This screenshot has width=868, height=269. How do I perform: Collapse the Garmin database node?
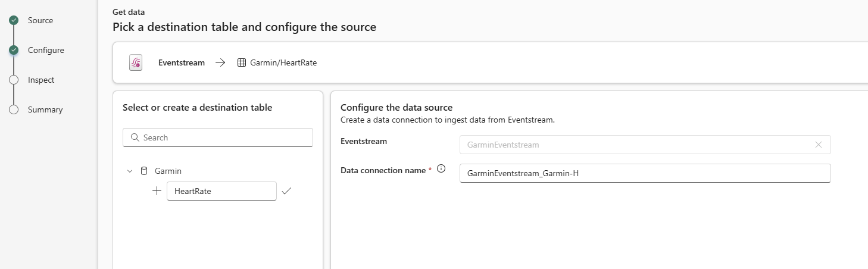click(x=130, y=171)
